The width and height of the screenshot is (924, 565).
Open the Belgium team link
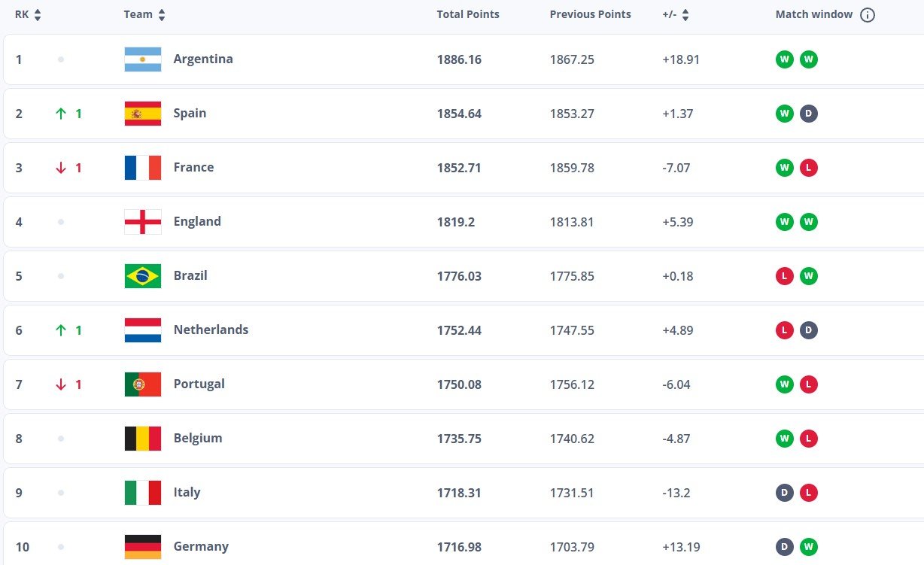coord(198,439)
